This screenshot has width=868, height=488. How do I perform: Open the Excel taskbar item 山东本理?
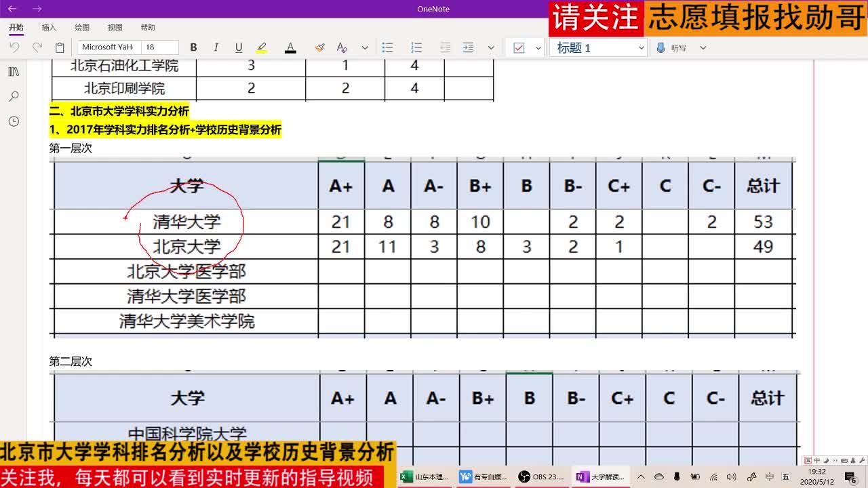425,476
